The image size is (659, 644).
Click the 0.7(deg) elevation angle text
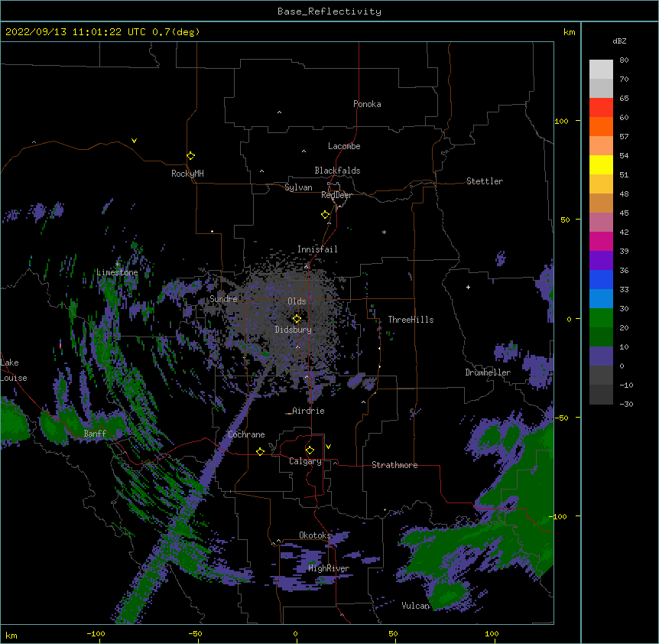pos(176,32)
